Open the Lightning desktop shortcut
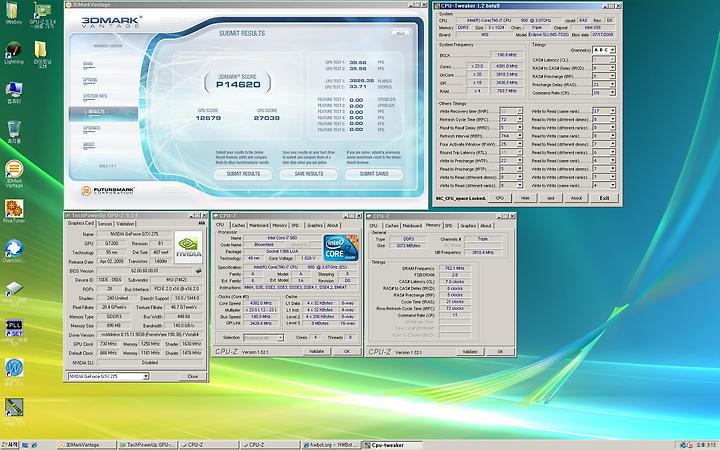The width and height of the screenshot is (720, 450). tap(14, 51)
